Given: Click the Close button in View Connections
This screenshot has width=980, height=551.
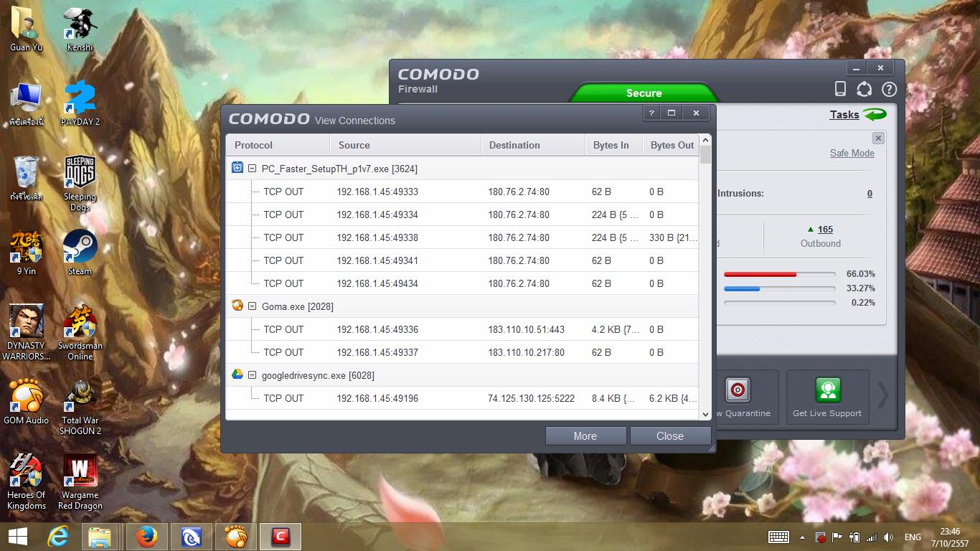Looking at the screenshot, I should click(x=670, y=436).
